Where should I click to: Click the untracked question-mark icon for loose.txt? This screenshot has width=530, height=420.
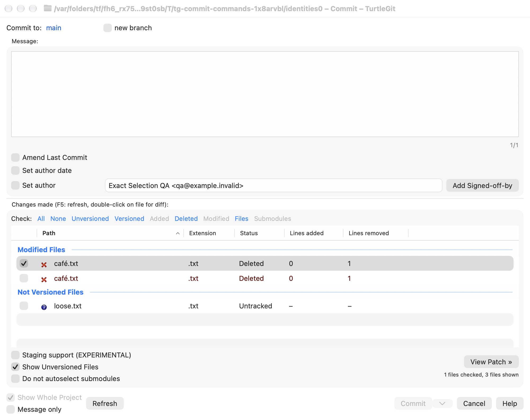pyautogui.click(x=44, y=307)
